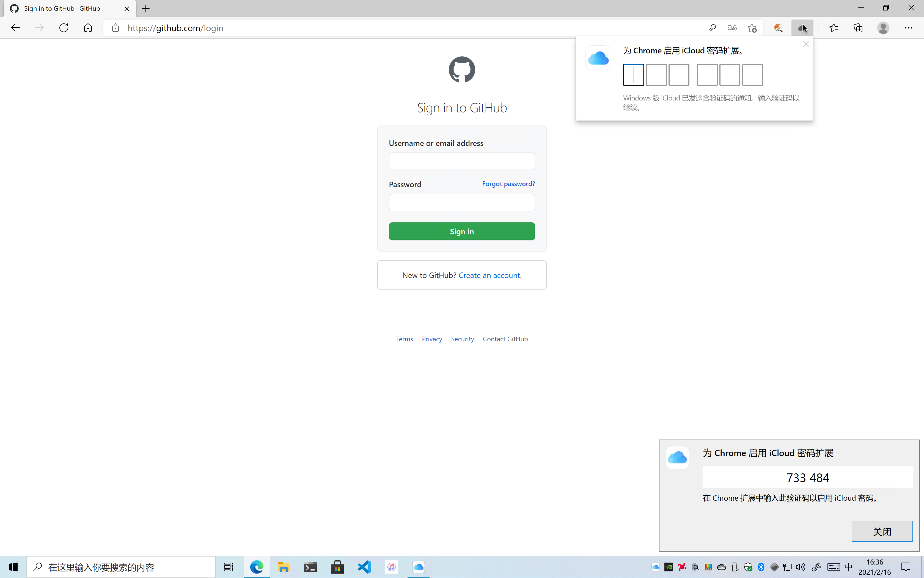Open the Action Center notifications icon

[x=906, y=567]
